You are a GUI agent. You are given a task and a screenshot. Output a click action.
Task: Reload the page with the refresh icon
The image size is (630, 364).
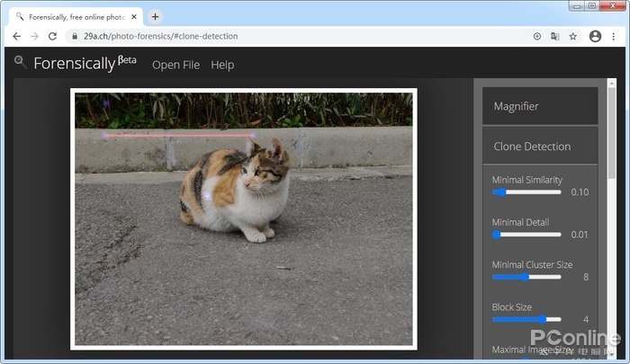pos(52,36)
